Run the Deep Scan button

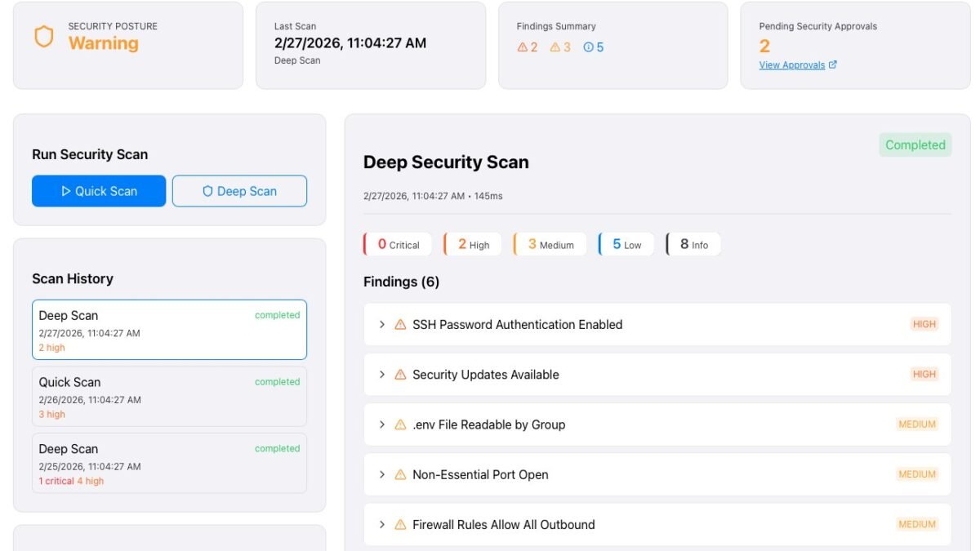239,191
